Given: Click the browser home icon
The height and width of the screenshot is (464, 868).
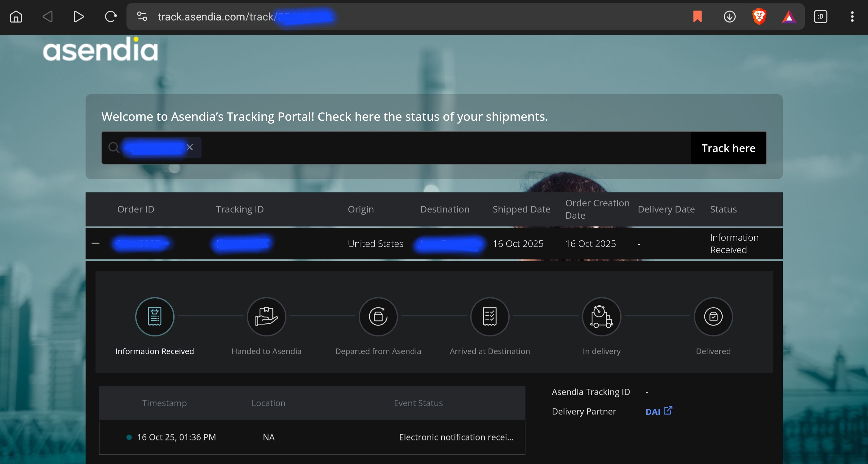Looking at the screenshot, I should [x=16, y=16].
